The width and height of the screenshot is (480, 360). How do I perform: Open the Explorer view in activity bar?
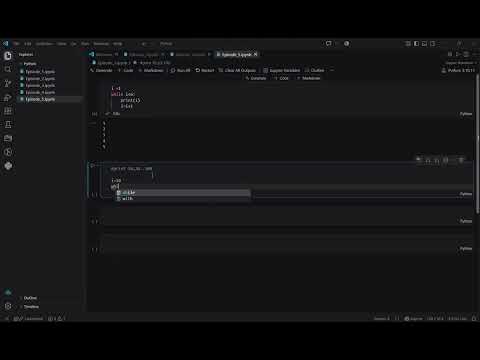tap(8, 56)
